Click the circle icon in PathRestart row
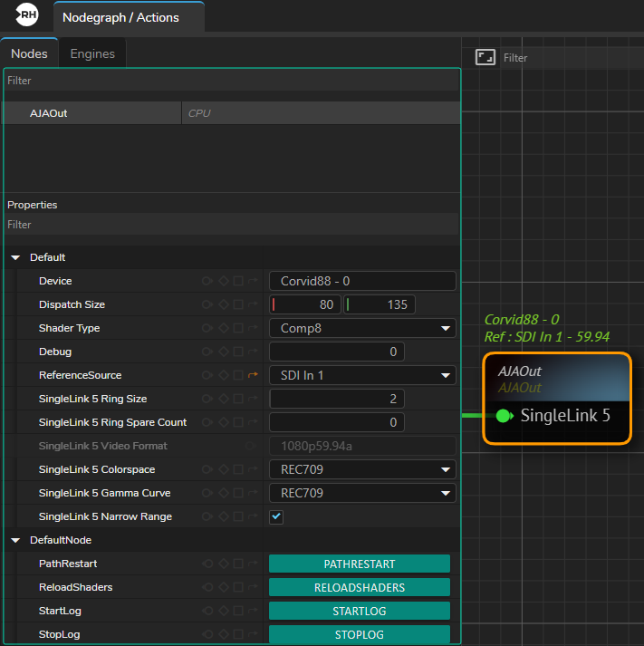 pyautogui.click(x=207, y=564)
